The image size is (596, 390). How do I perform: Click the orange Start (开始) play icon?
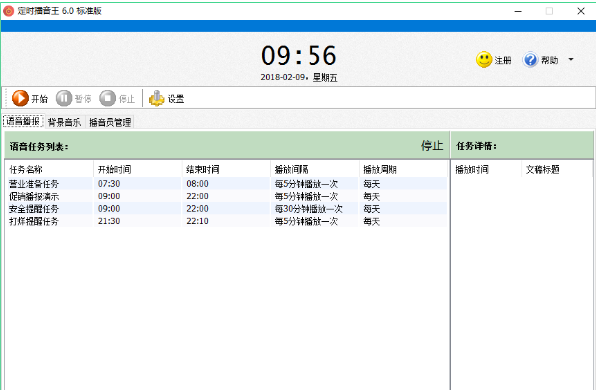click(20, 98)
